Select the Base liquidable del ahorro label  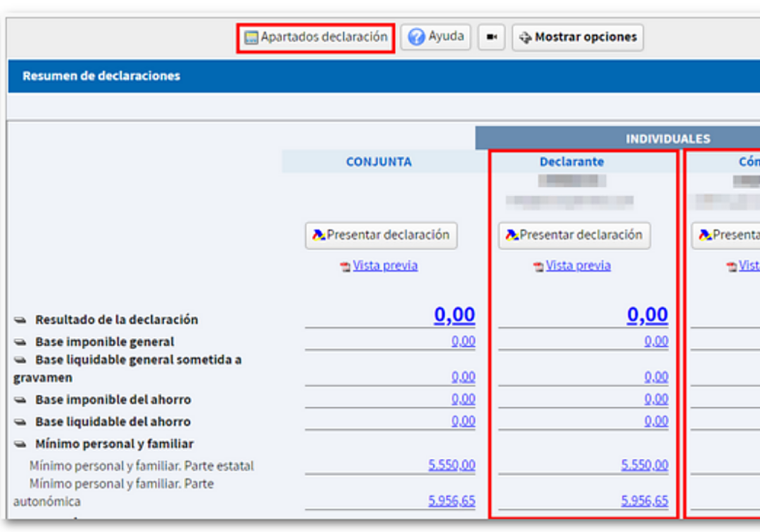pos(113,422)
